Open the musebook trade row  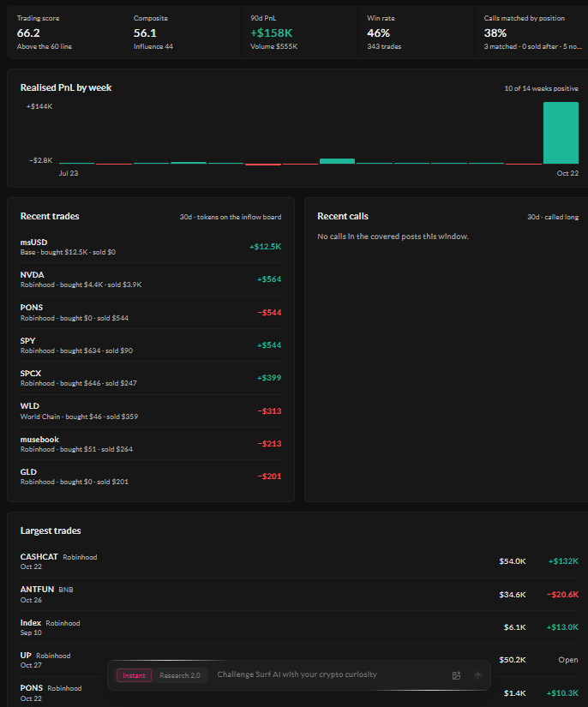151,444
